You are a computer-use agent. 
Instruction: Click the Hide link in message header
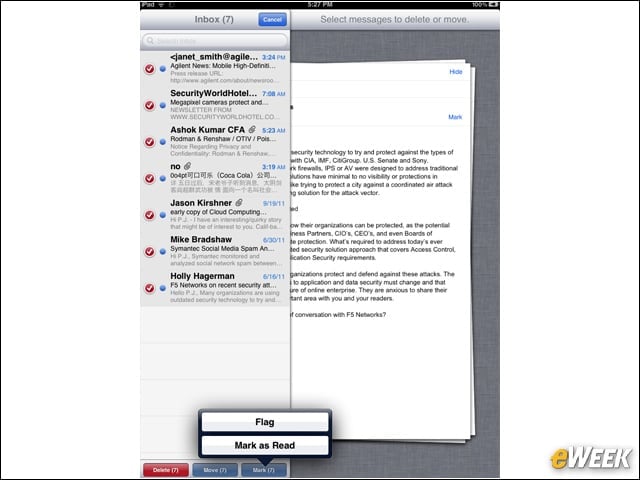point(456,72)
